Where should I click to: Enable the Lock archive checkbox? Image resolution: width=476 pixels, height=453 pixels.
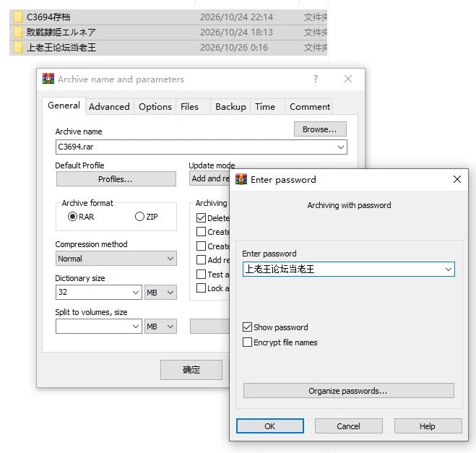point(201,288)
